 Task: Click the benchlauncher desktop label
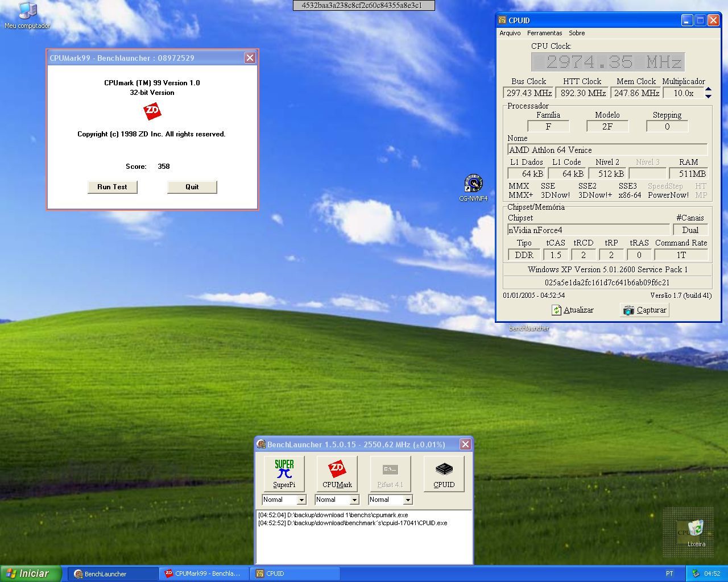pos(529,328)
